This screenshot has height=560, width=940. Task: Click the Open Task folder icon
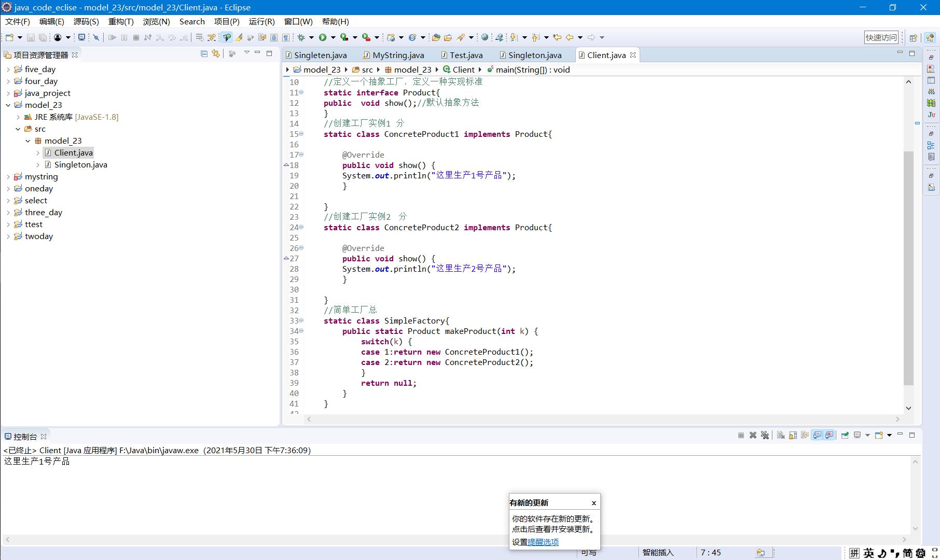(x=448, y=37)
